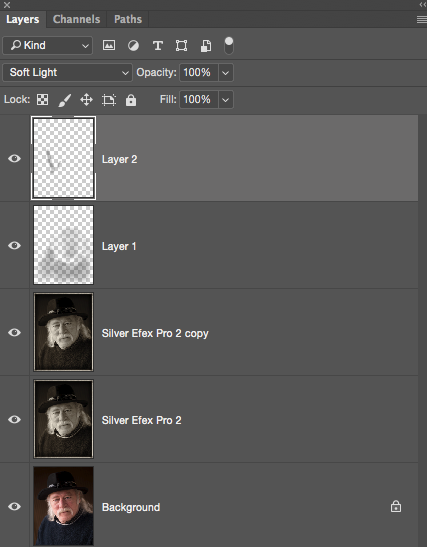Toggle layer filtering on/off switch
Viewport: 427px width, 547px height.
coord(229,46)
